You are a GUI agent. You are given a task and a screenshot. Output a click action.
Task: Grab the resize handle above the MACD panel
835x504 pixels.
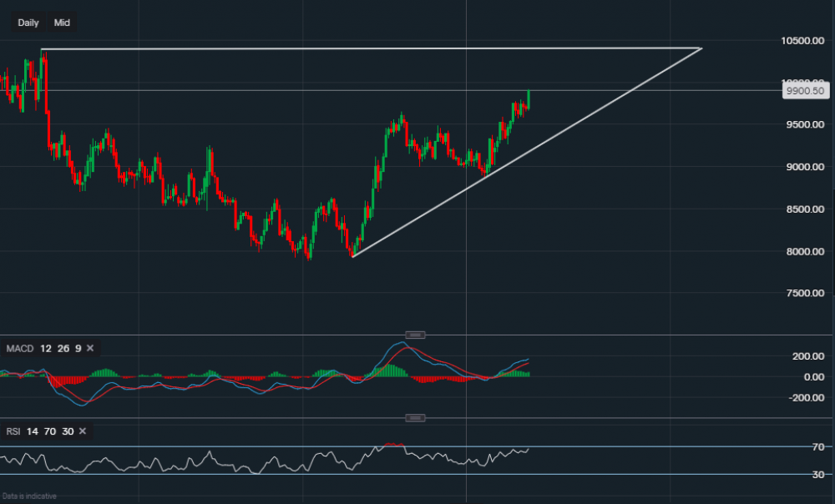(415, 335)
